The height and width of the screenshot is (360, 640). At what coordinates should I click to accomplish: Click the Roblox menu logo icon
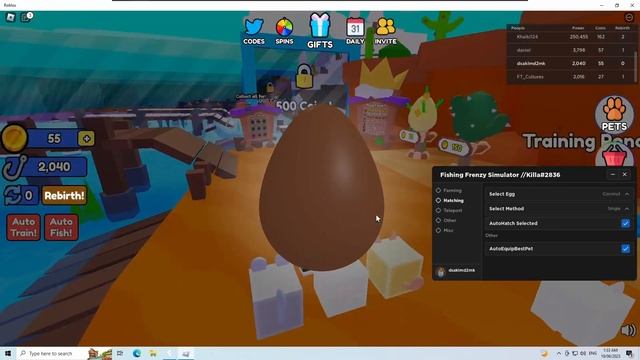(11, 17)
